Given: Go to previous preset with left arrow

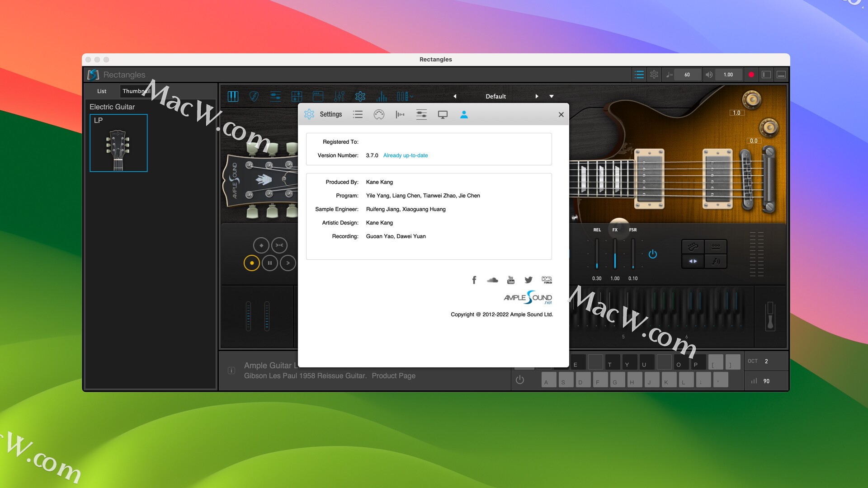Looking at the screenshot, I should tap(455, 96).
